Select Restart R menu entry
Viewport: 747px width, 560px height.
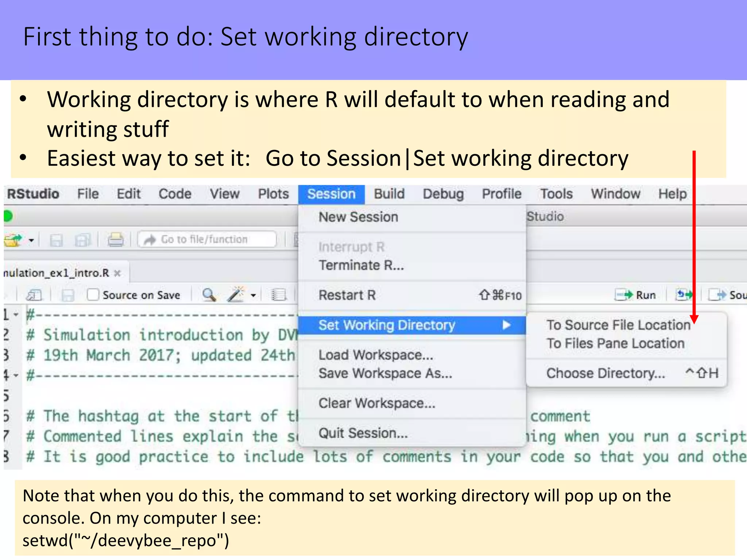pos(412,295)
